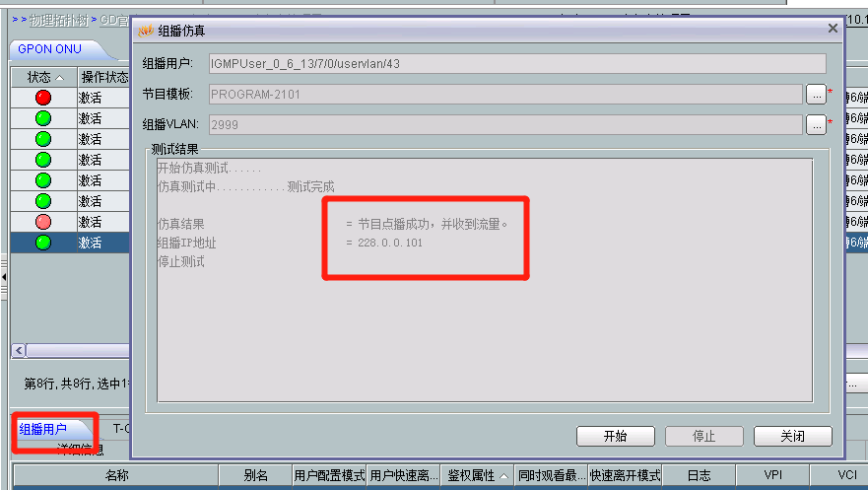Screen dimensions: 868x490
Task: Open browse button beside multicast VLAN 2999
Action: pos(816,125)
